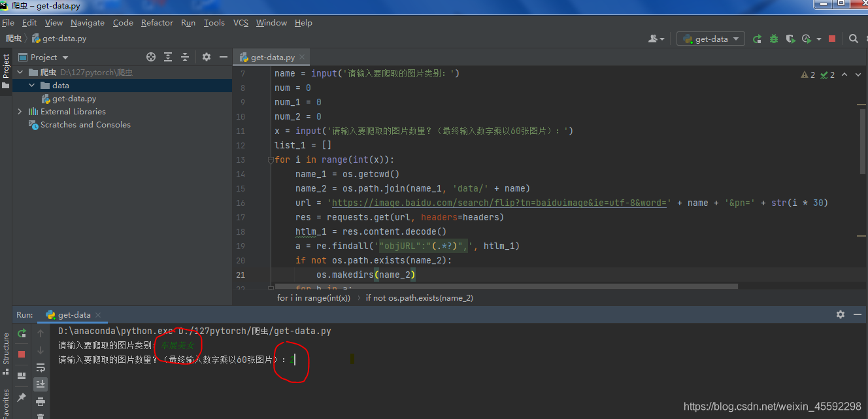Open Tools menu
The image size is (868, 419).
214,23
